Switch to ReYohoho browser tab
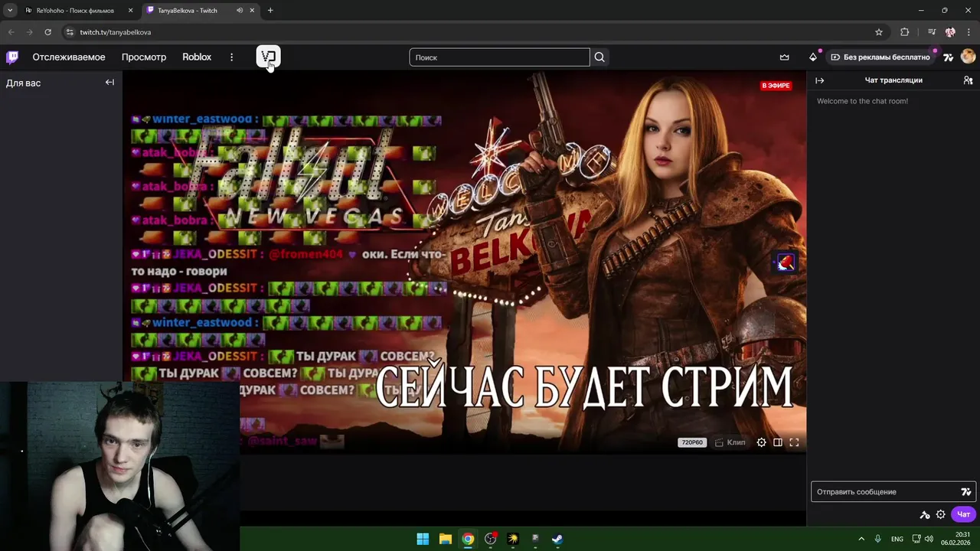 74,11
